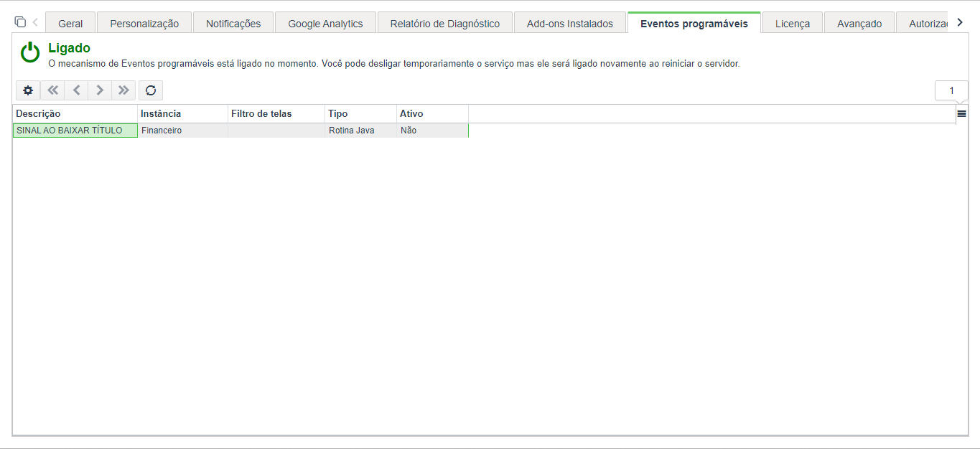Go to previous record with left arrow

click(x=76, y=90)
